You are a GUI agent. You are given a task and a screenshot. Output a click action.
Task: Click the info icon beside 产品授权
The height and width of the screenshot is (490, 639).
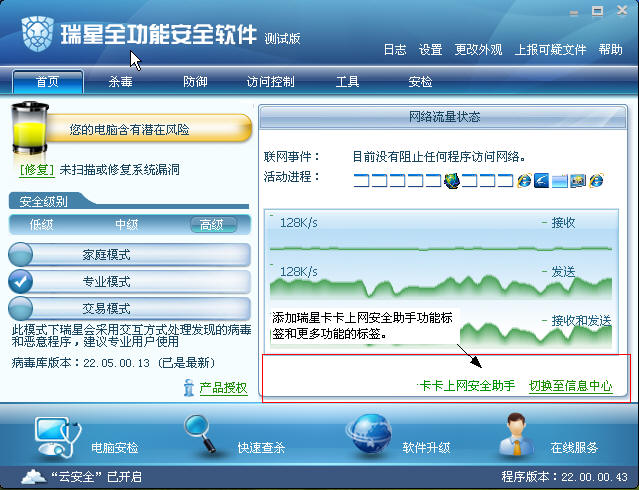click(188, 388)
